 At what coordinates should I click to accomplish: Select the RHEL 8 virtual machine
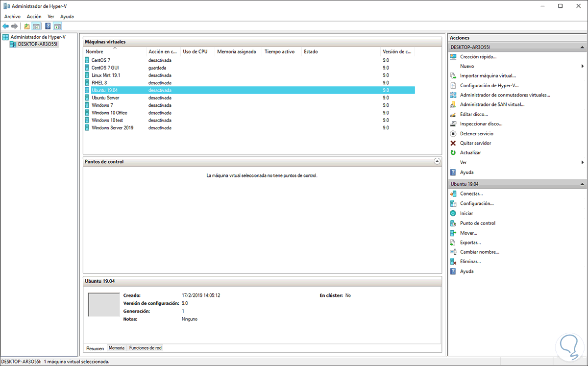[249, 83]
